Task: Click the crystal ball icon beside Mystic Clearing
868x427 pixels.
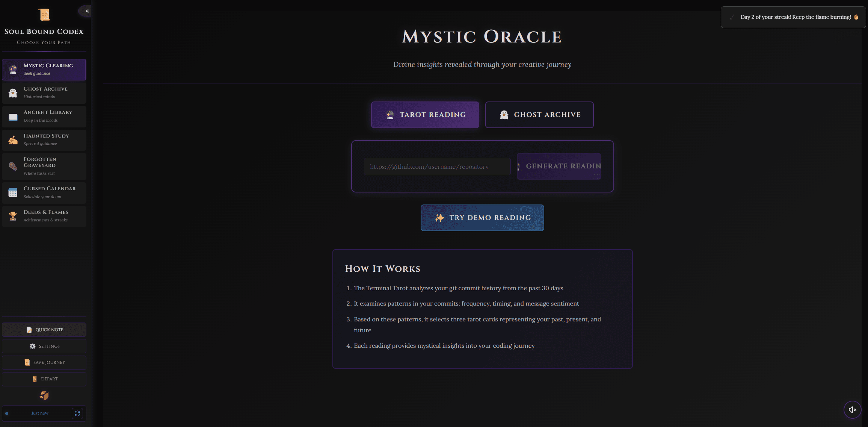Action: point(13,70)
